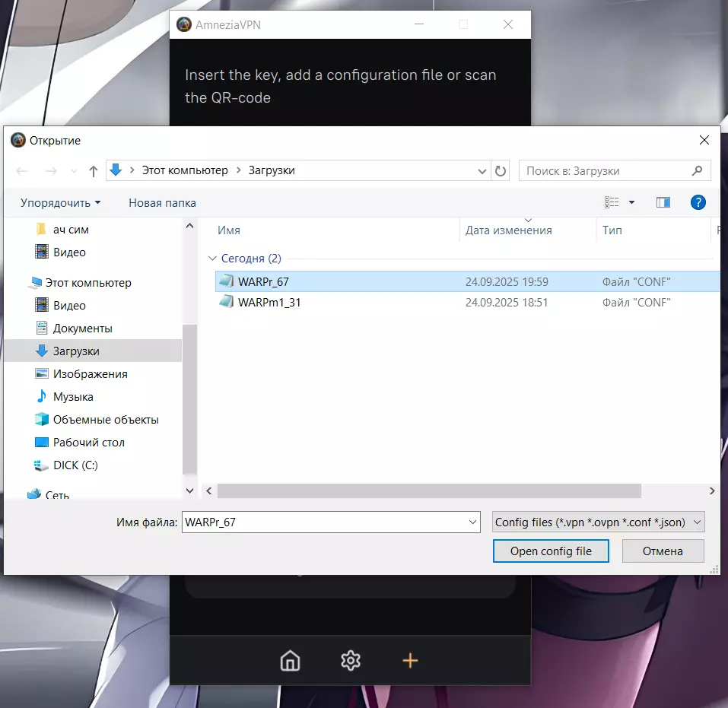Image resolution: width=728 pixels, height=708 pixels.
Task: Open the view options dropdown arrow
Action: point(631,202)
